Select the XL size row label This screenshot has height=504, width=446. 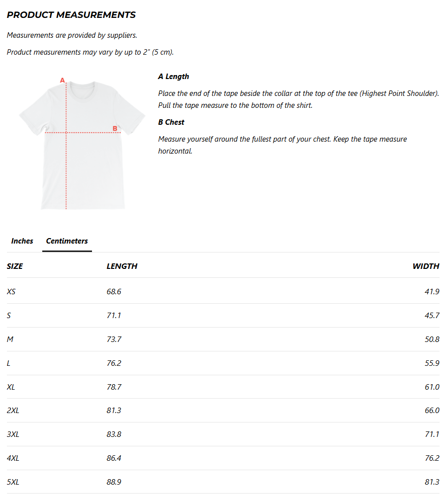pos(11,387)
